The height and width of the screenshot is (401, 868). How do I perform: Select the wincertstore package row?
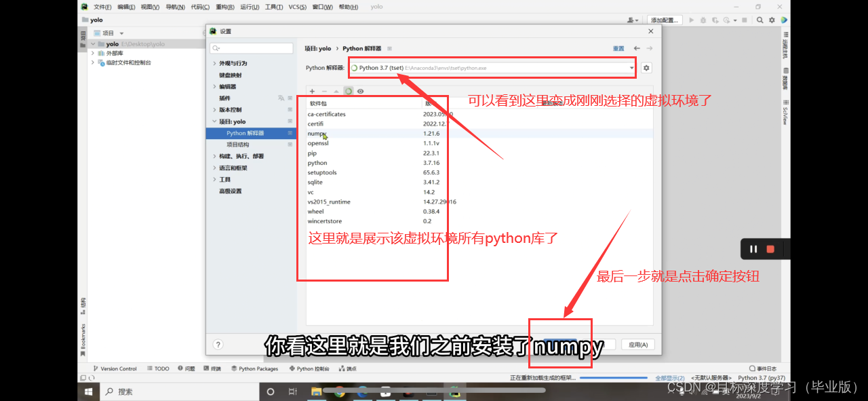coord(479,221)
